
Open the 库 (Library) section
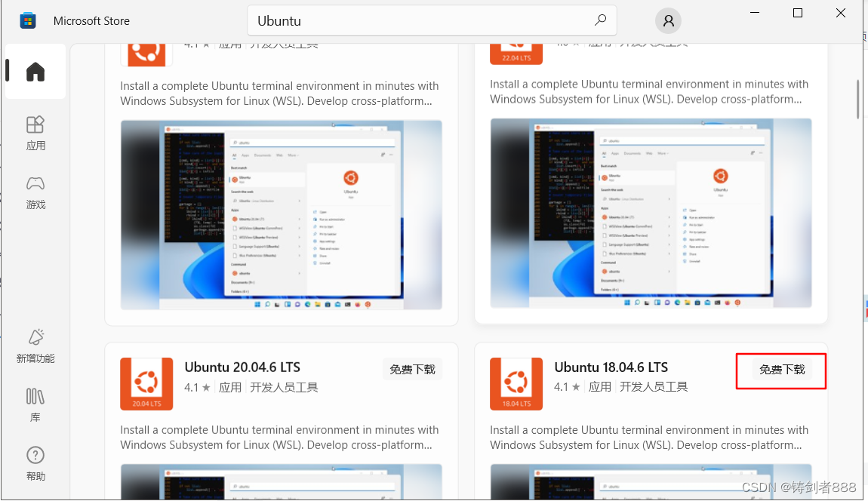click(x=35, y=404)
